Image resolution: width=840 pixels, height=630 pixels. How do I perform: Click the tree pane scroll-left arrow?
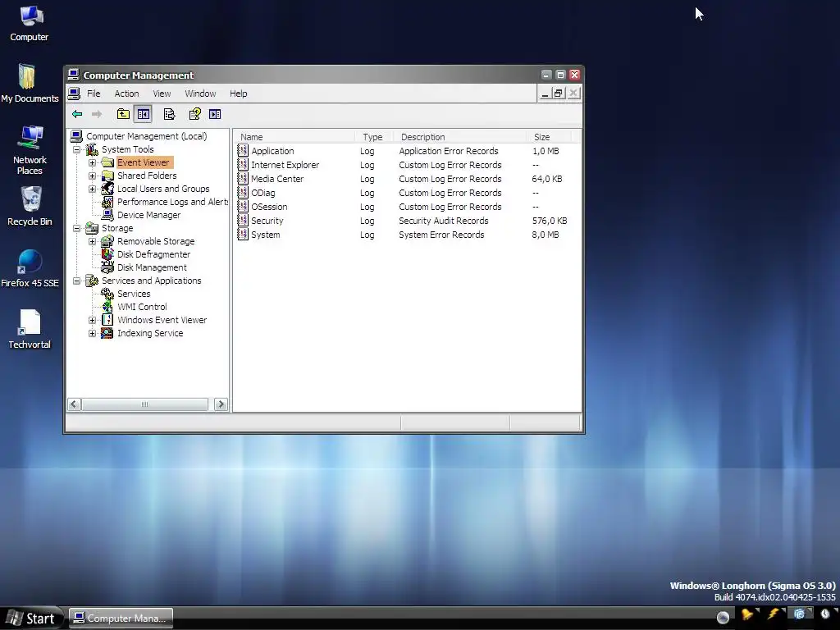click(x=75, y=404)
